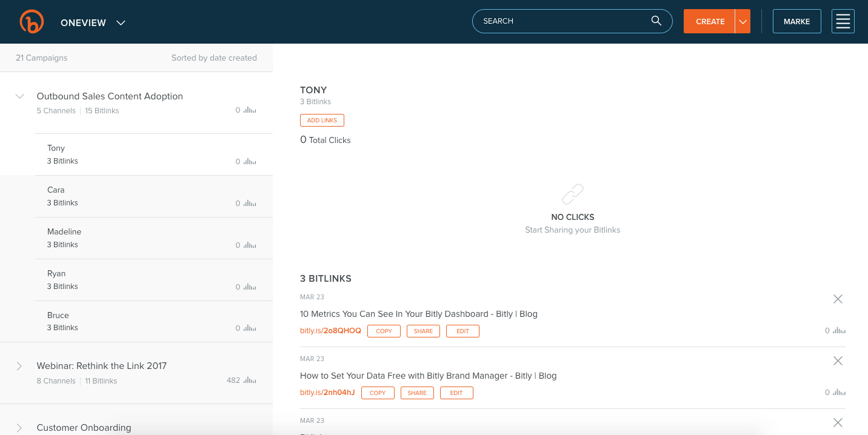868x435 pixels.
Task: Click the stats bars icon for Outbound Sales Content Adoption
Action: point(250,110)
